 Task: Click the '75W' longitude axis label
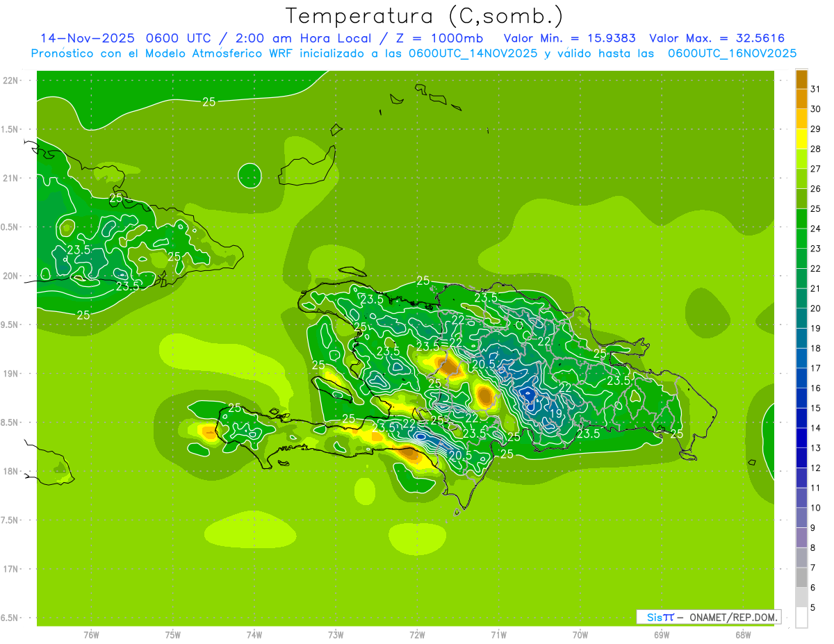(x=173, y=635)
